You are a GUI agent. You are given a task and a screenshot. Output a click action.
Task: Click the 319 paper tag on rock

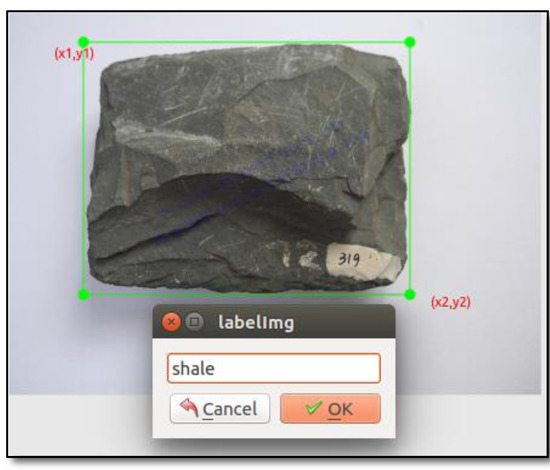(x=362, y=261)
